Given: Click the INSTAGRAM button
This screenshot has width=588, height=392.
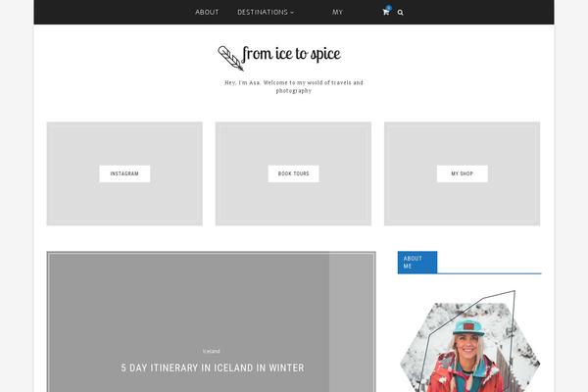Looking at the screenshot, I should click(x=124, y=173).
